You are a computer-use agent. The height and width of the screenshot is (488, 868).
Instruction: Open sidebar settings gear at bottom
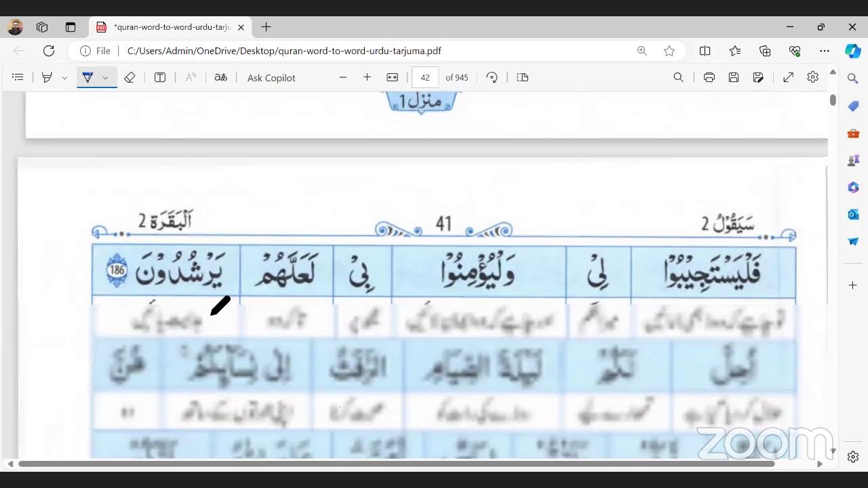click(853, 457)
